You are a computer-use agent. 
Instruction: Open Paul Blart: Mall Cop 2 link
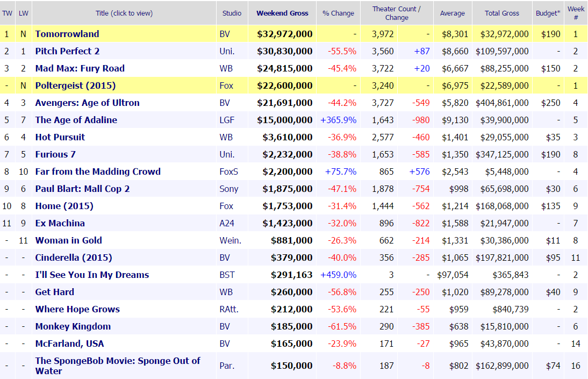[82, 189]
